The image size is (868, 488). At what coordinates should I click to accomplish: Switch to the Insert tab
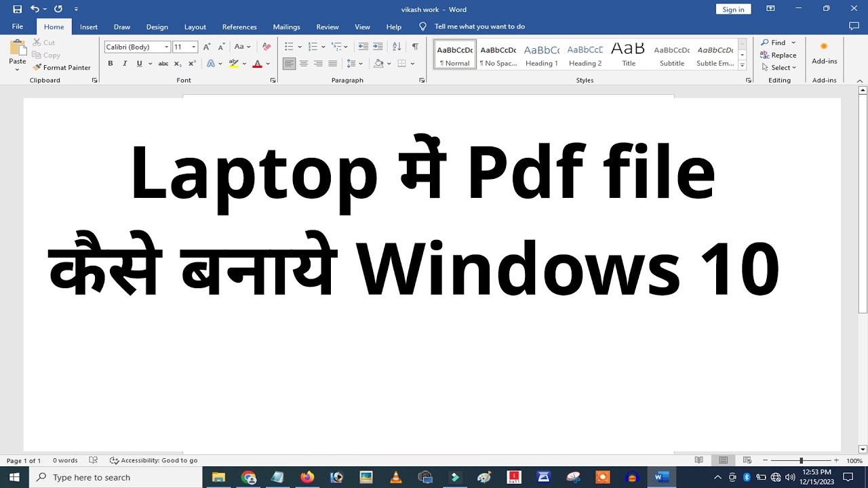89,27
